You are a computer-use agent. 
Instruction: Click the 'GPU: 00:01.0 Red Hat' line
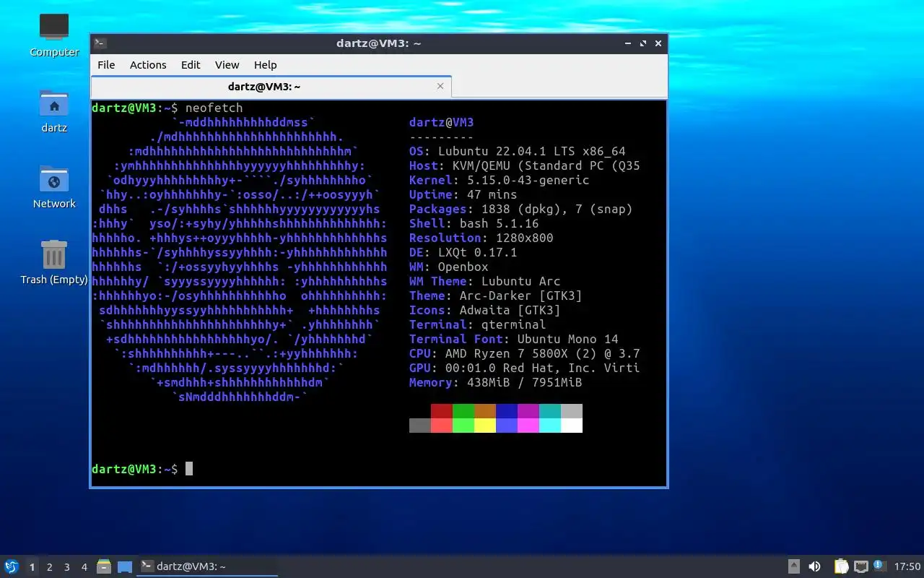[x=525, y=368]
